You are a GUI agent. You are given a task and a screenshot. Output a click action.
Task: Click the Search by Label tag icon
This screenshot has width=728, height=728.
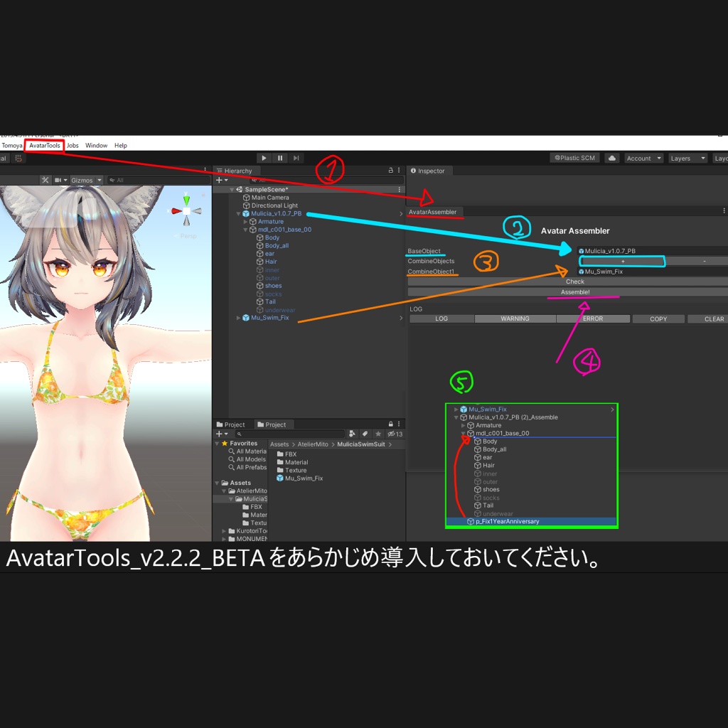(x=365, y=434)
